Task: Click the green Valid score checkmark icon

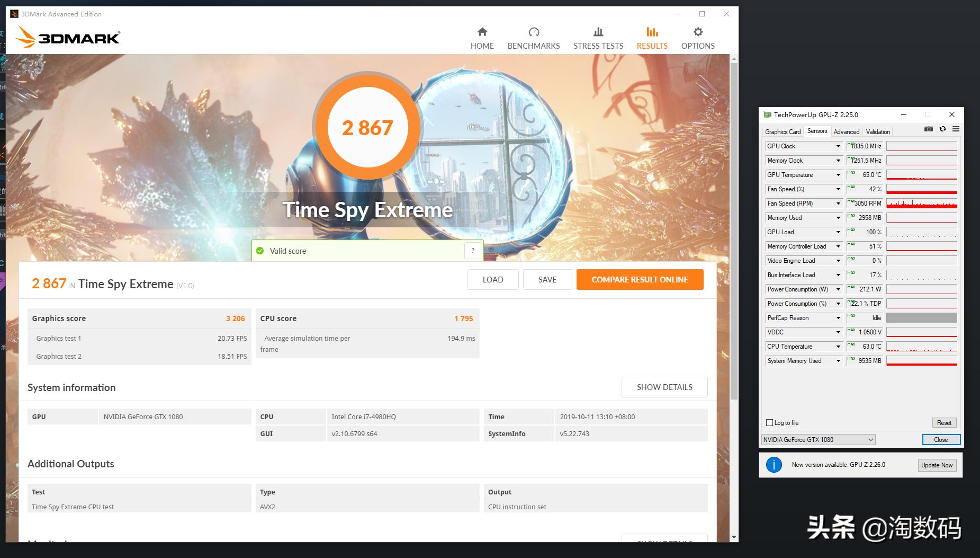Action: coord(260,251)
